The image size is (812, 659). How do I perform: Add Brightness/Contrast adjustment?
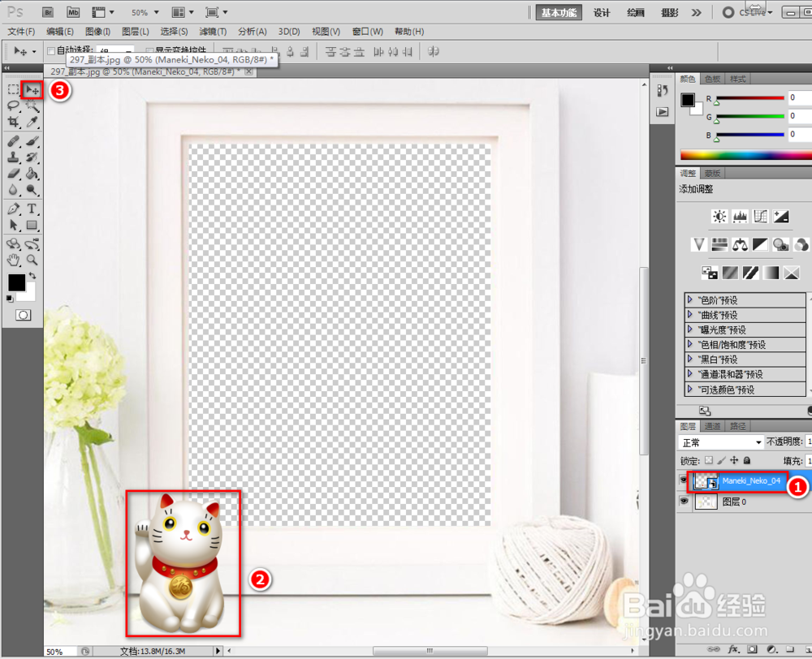(719, 217)
